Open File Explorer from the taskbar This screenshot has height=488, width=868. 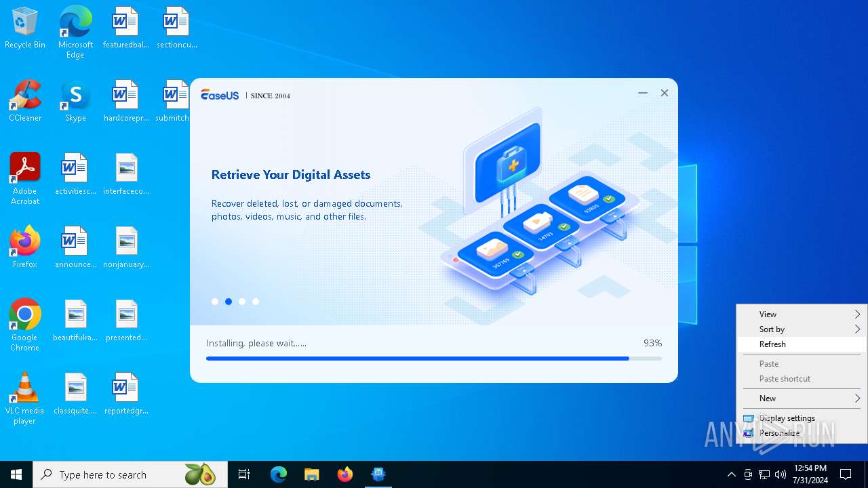tap(311, 474)
